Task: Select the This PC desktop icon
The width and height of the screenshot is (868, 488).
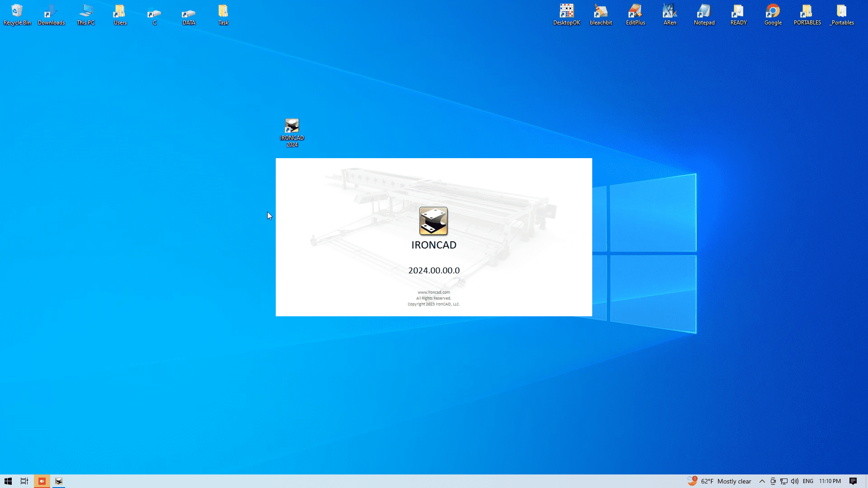Action: (x=85, y=14)
